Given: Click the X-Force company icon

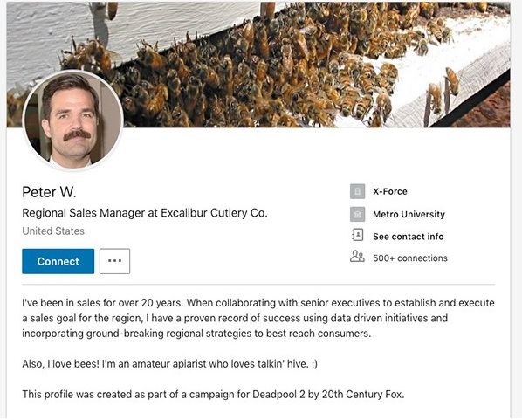Looking at the screenshot, I should coord(357,191).
